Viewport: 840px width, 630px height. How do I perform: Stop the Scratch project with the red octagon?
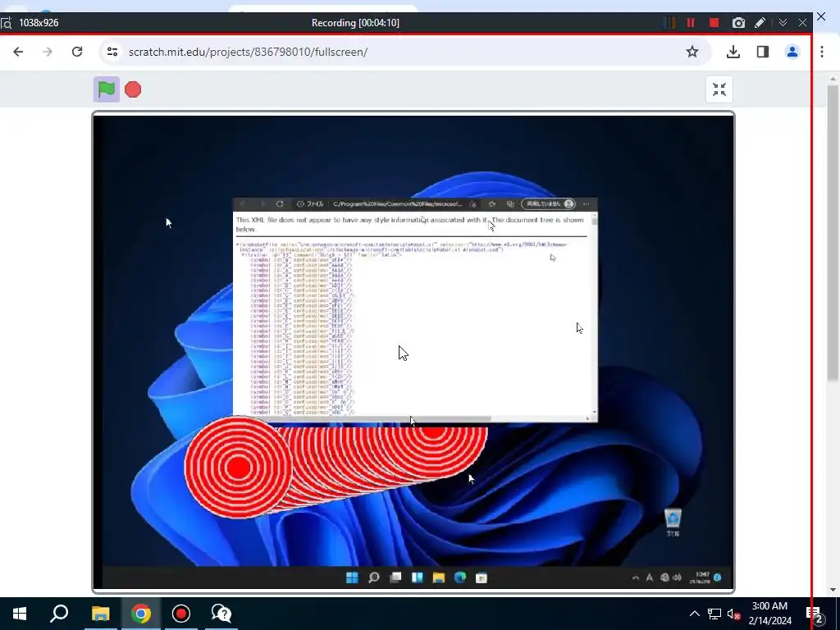click(133, 89)
